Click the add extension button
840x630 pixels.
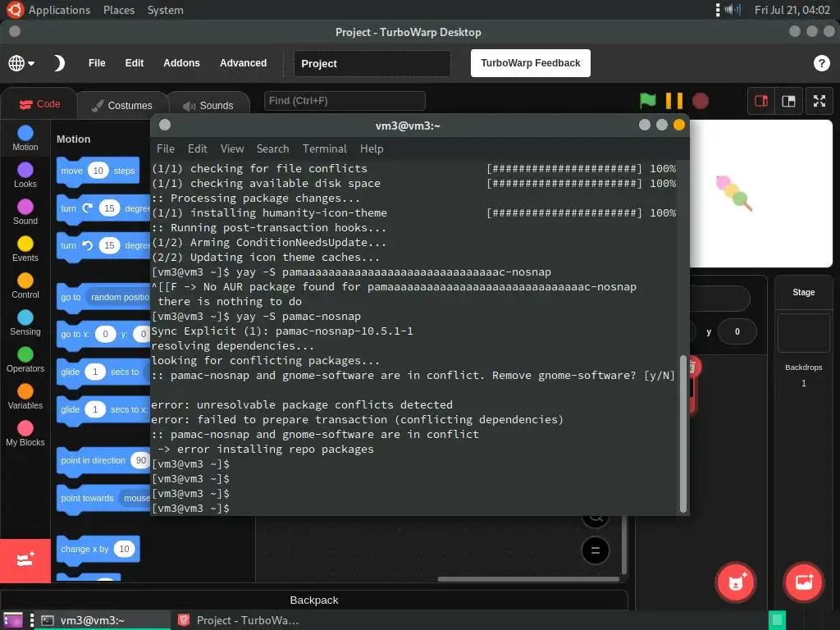click(x=25, y=560)
